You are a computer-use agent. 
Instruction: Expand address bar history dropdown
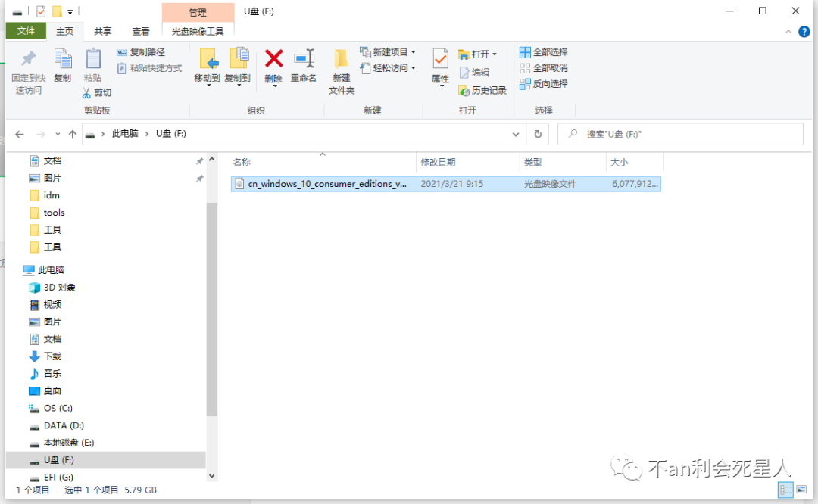[x=516, y=135]
